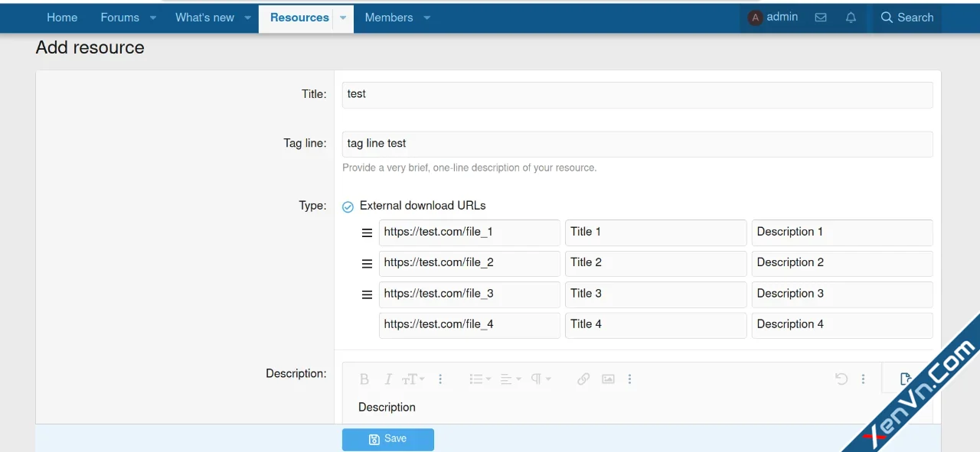Open the alerts bell icon

(851, 18)
